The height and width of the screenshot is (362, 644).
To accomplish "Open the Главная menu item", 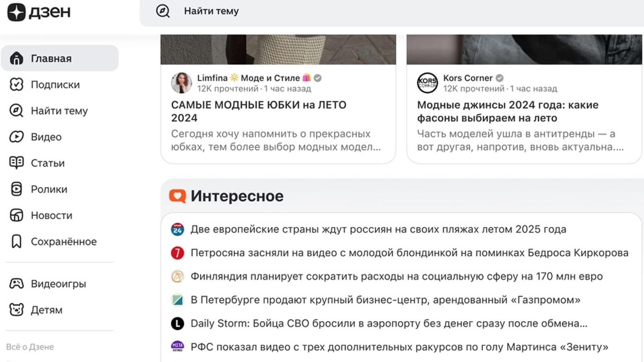I will tap(60, 58).
